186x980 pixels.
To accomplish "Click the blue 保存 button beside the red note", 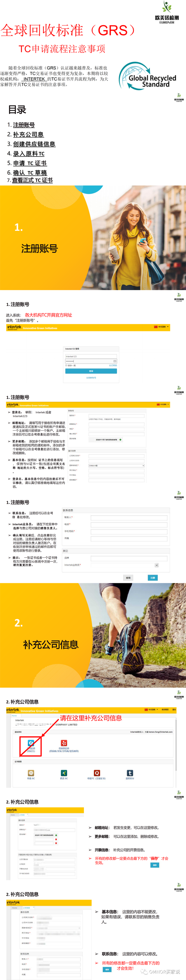I will (x=154, y=865).
